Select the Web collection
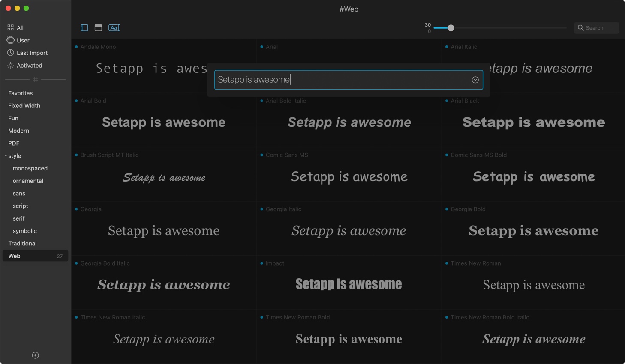625x364 pixels. pyautogui.click(x=36, y=256)
